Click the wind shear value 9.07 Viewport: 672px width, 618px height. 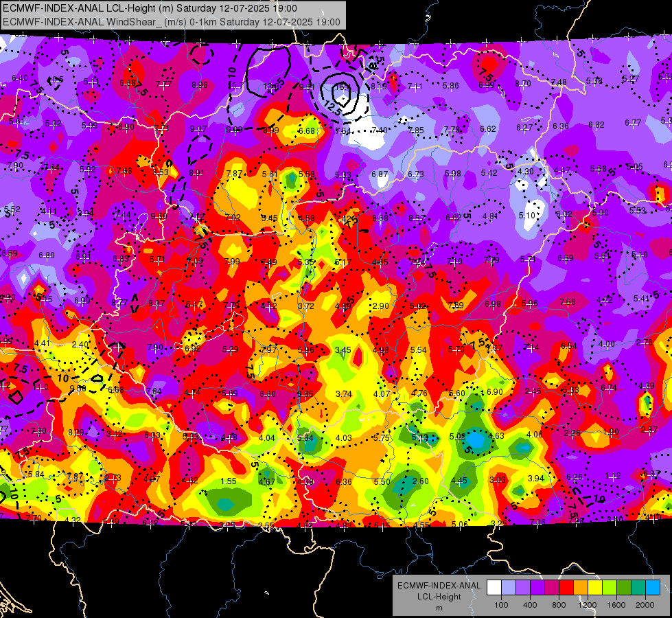(198, 128)
